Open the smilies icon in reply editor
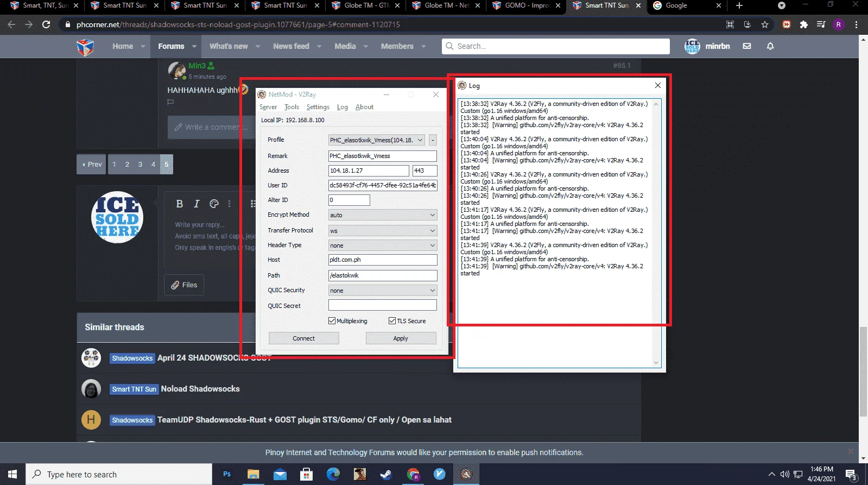This screenshot has height=485, width=868. click(214, 204)
